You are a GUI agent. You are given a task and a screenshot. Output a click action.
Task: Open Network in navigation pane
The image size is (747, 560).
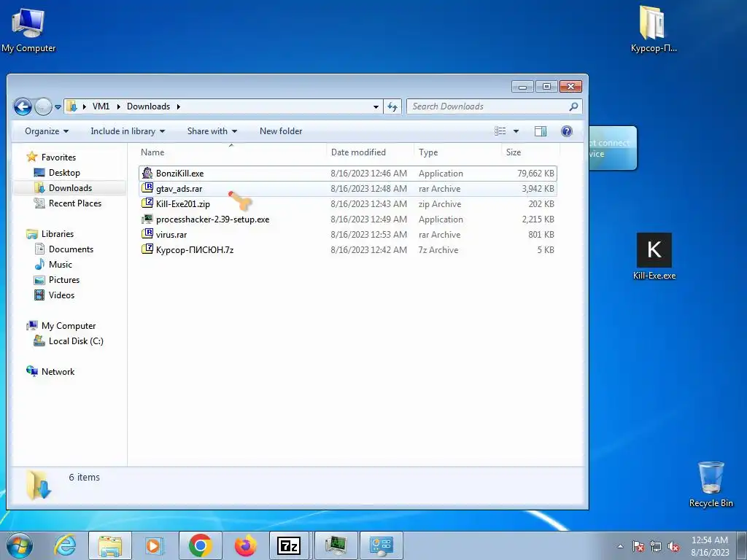[x=58, y=371]
